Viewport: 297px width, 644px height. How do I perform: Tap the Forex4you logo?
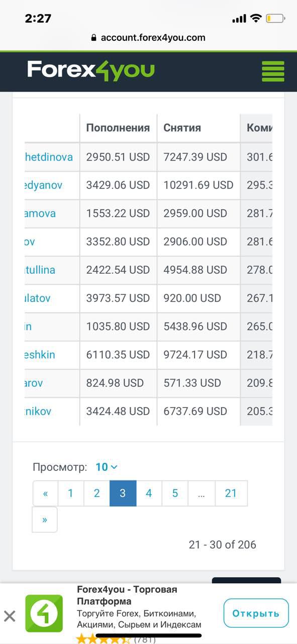91,71
